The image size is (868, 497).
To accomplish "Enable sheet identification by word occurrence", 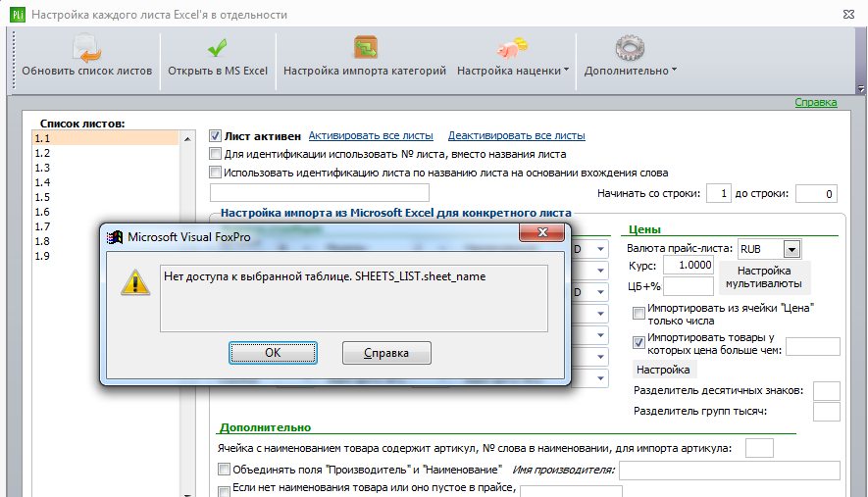I will pos(216,173).
